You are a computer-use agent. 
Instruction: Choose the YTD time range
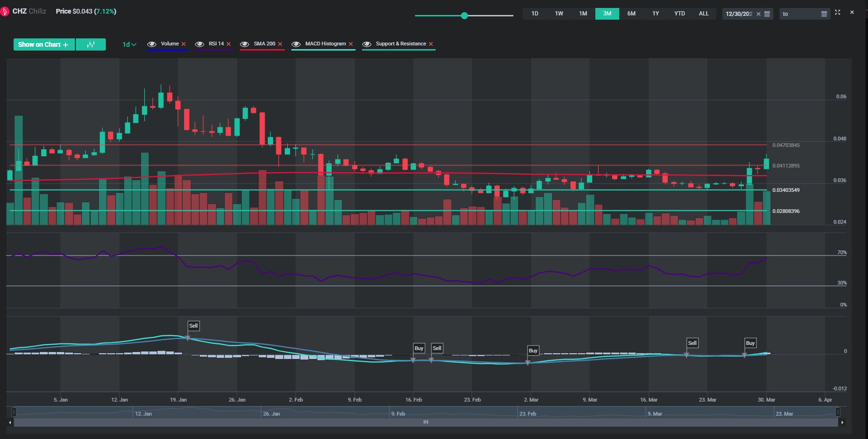click(679, 14)
